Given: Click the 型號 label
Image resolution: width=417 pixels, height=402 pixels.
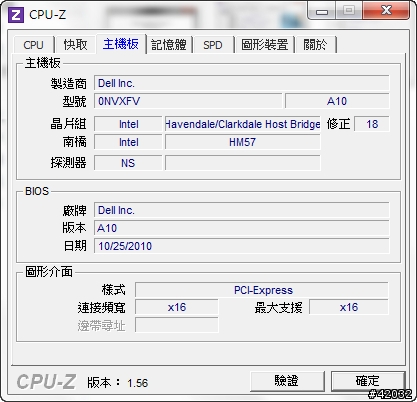Looking at the screenshot, I should coord(75,101).
